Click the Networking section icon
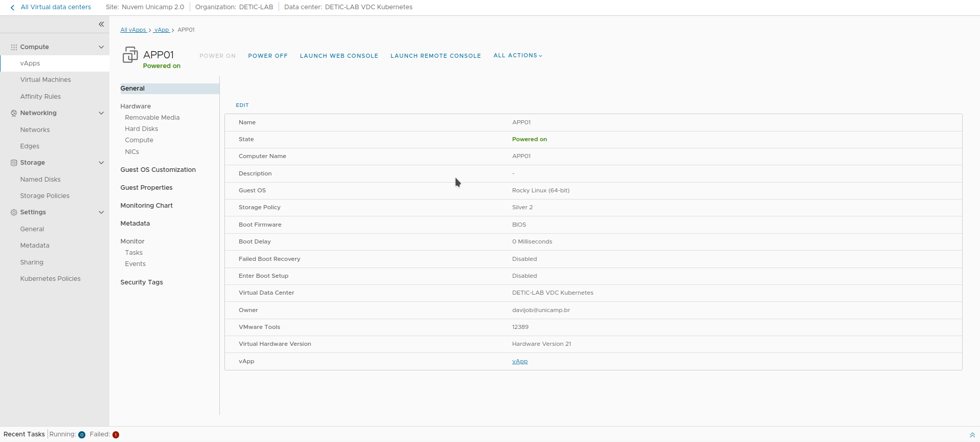Image resolution: width=980 pixels, height=442 pixels. 14,113
